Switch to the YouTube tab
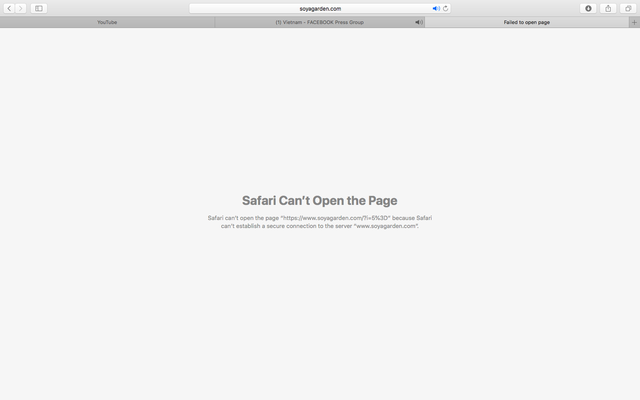 [107, 22]
